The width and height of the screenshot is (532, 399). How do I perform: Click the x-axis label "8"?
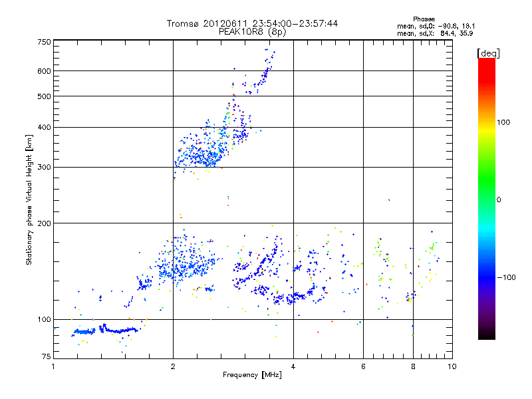tap(413, 366)
